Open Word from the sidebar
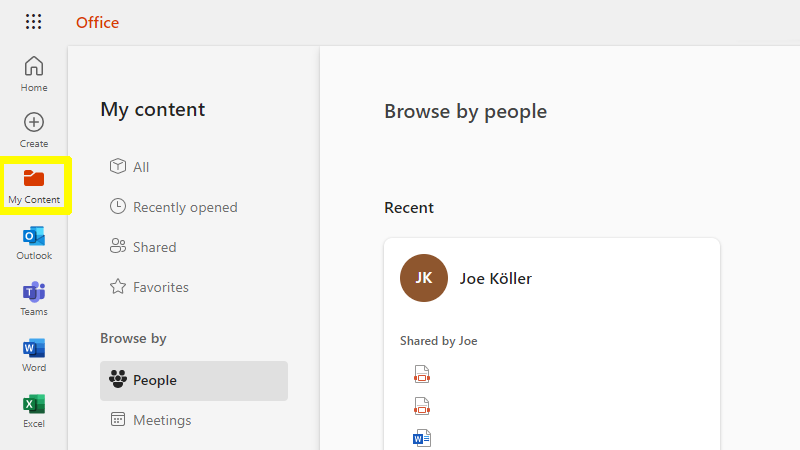800x450 pixels. tap(34, 355)
